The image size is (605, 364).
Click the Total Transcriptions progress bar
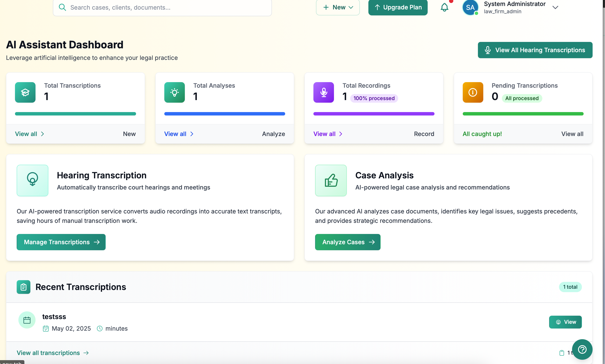(x=75, y=114)
